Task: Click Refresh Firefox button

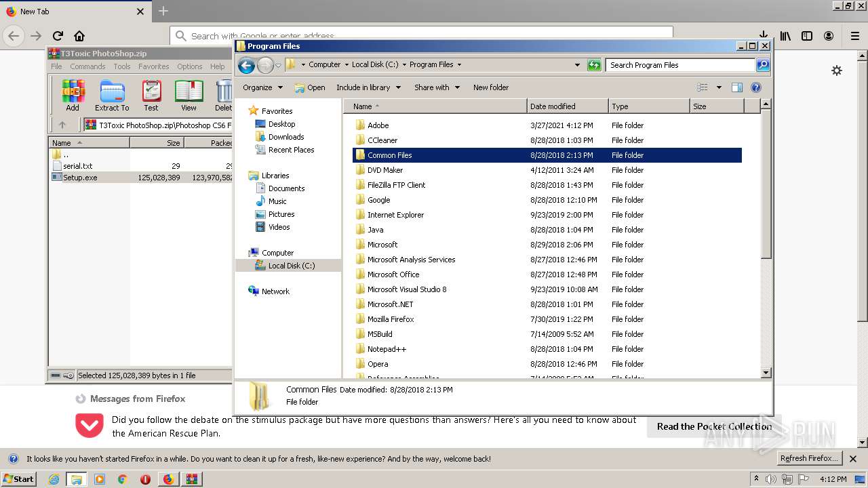Action: coord(809,458)
